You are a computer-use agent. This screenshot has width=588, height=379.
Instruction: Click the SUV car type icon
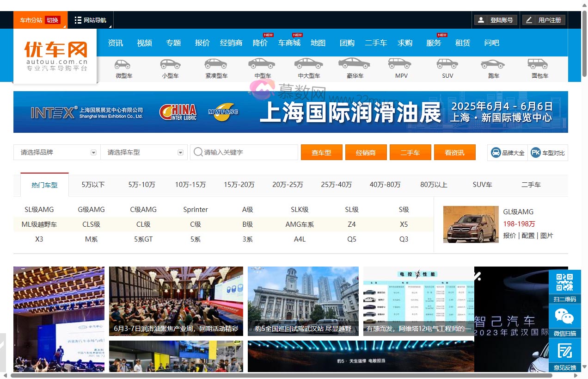(447, 64)
